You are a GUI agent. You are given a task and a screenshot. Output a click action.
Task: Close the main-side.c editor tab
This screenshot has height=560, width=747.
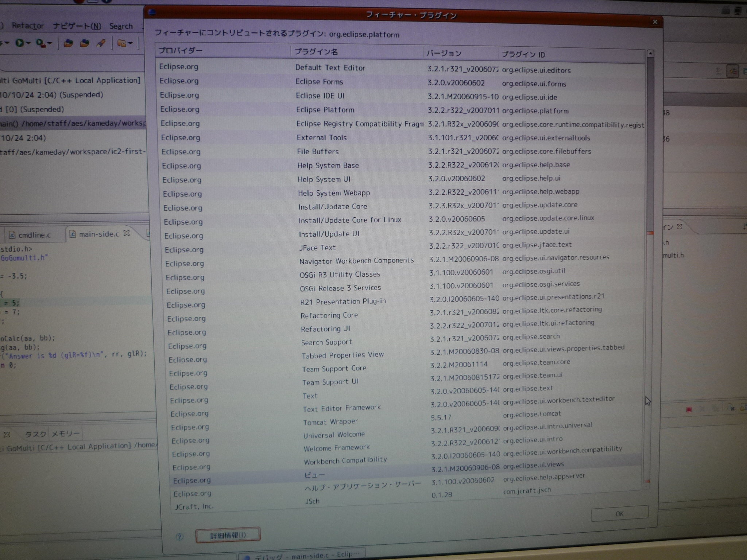coord(127,233)
